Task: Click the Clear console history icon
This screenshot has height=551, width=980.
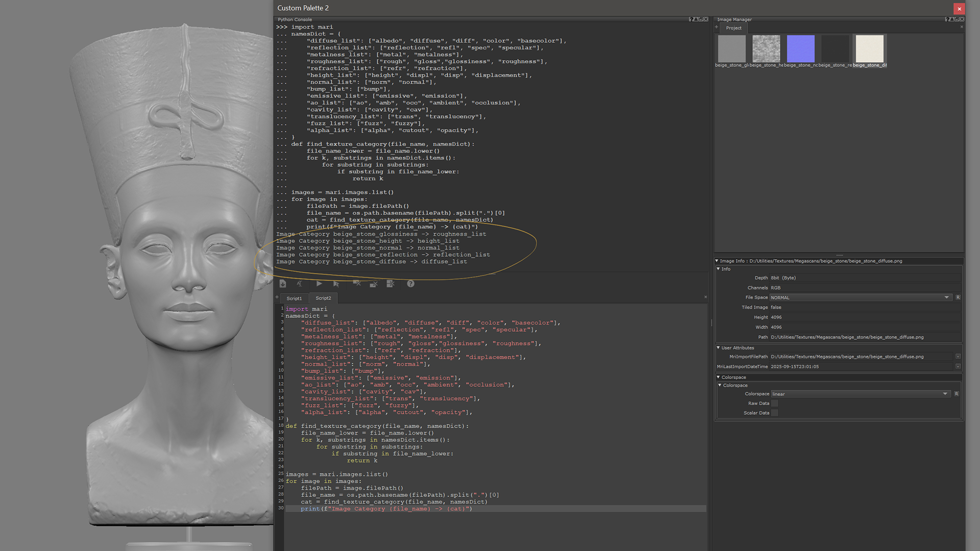Action: tap(357, 284)
